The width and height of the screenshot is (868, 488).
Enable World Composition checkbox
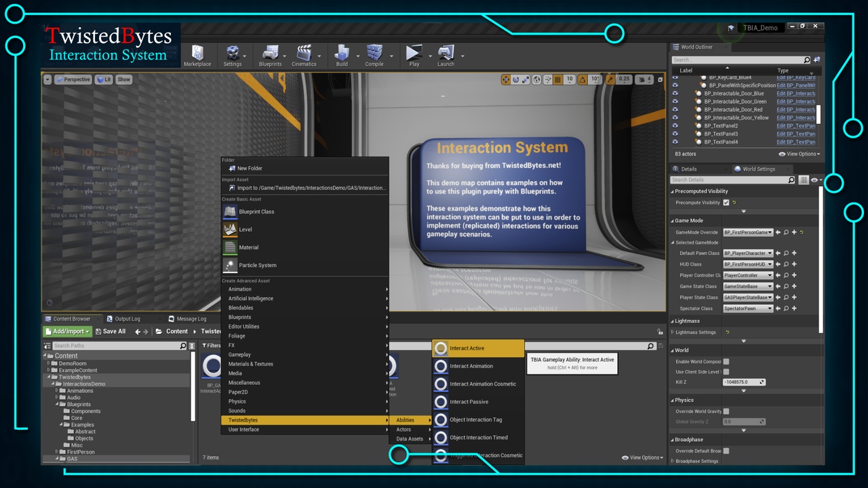coord(726,361)
